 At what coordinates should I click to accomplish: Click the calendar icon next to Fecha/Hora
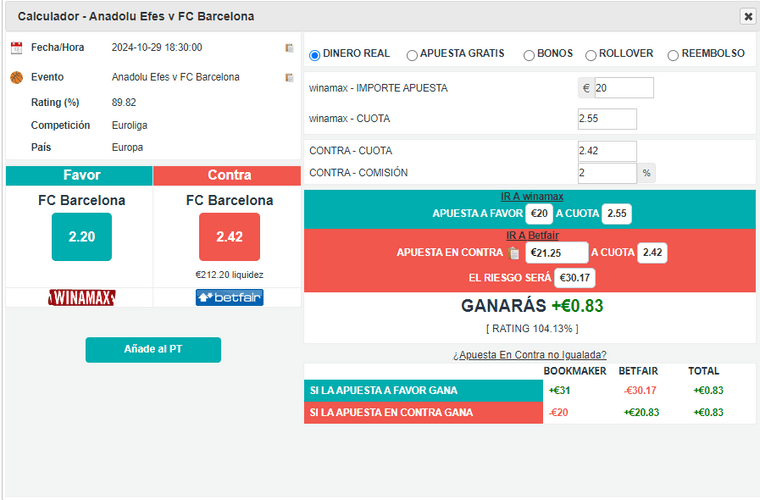coord(16,47)
